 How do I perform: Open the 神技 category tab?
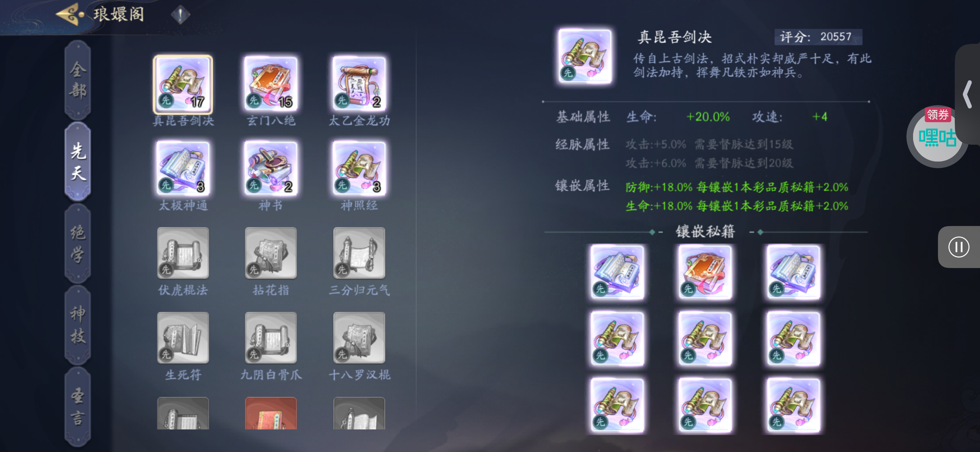pos(78,325)
